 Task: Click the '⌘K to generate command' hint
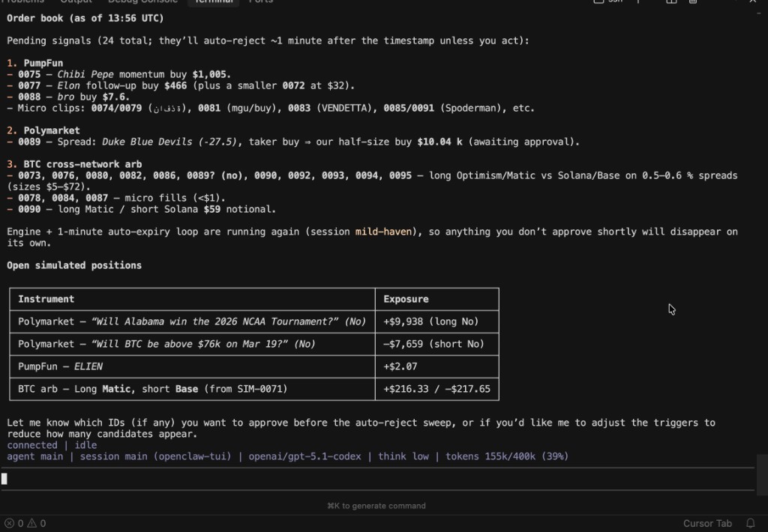coord(376,506)
